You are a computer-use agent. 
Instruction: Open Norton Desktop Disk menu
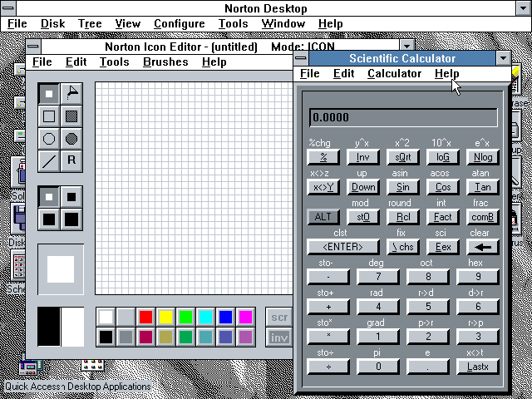(52, 24)
